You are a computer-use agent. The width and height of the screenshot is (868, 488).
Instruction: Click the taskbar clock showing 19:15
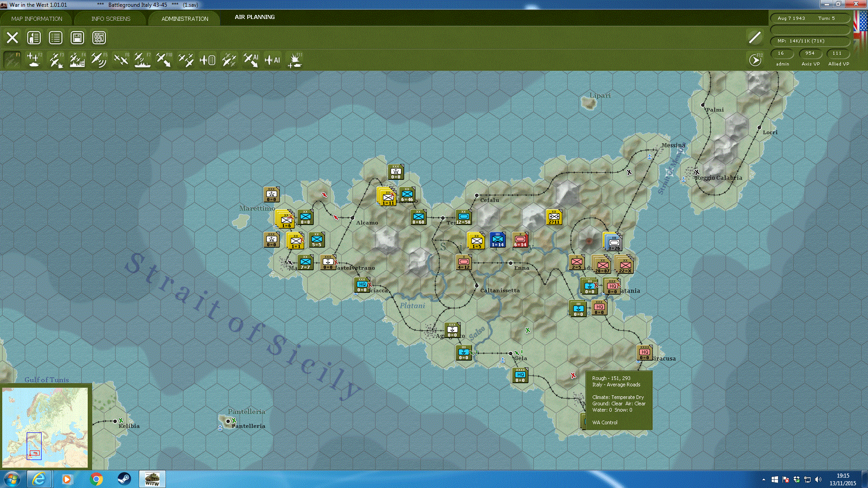[x=843, y=476]
